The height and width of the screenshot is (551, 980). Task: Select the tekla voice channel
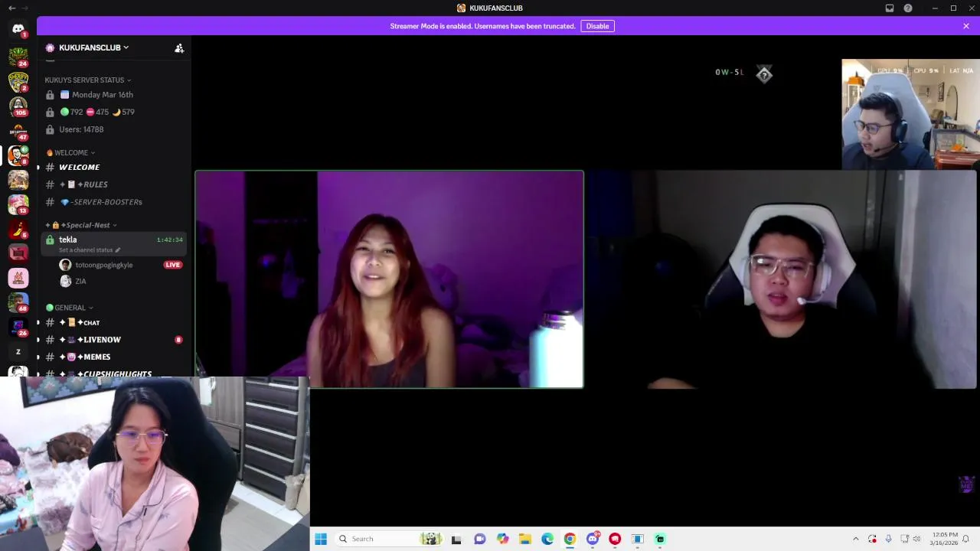pos(114,244)
